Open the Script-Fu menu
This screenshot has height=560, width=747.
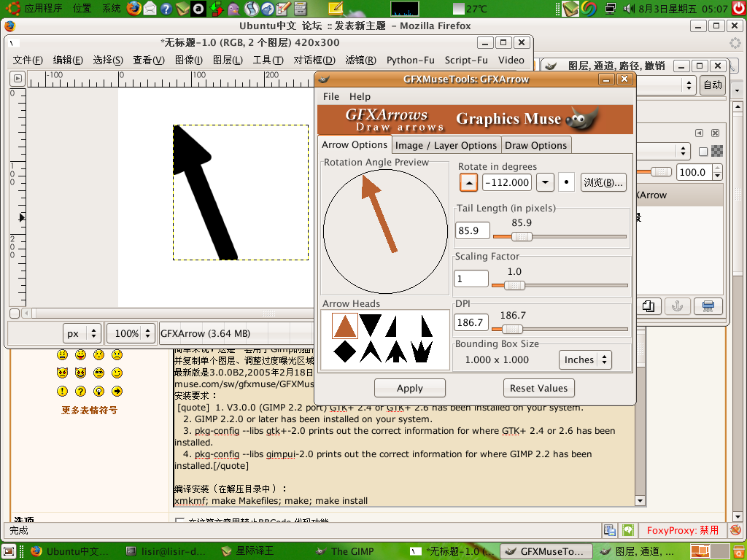point(466,60)
